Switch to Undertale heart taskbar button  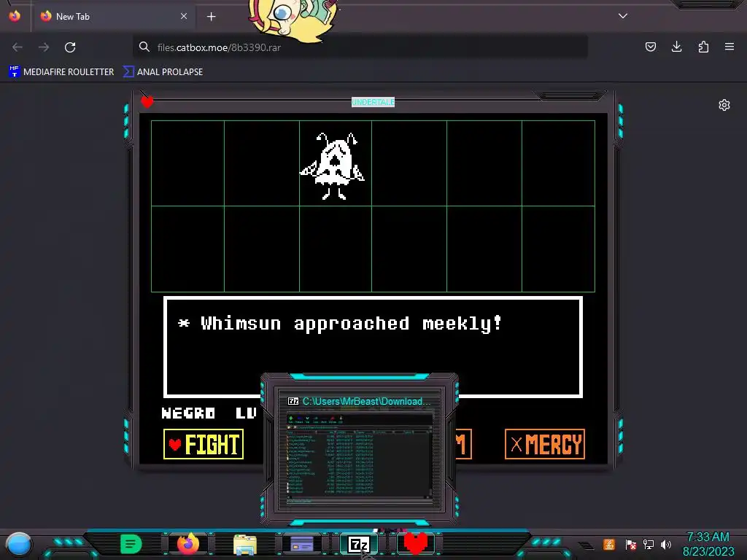(415, 543)
